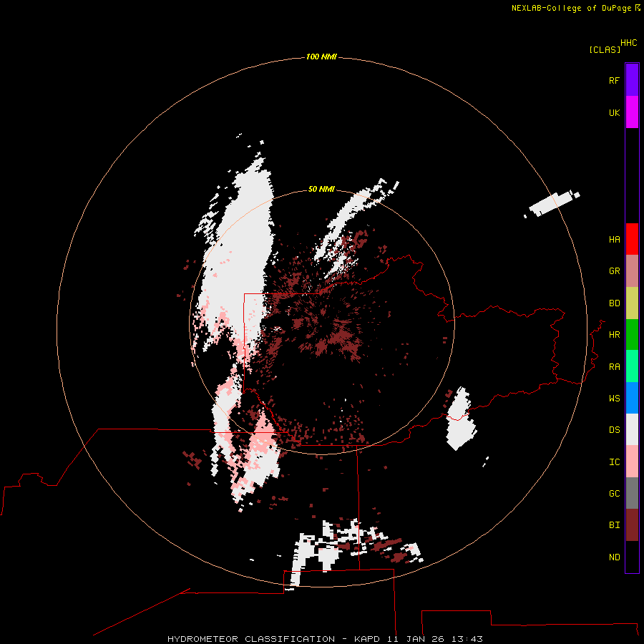Select the pink IC legend swatch

(x=632, y=462)
